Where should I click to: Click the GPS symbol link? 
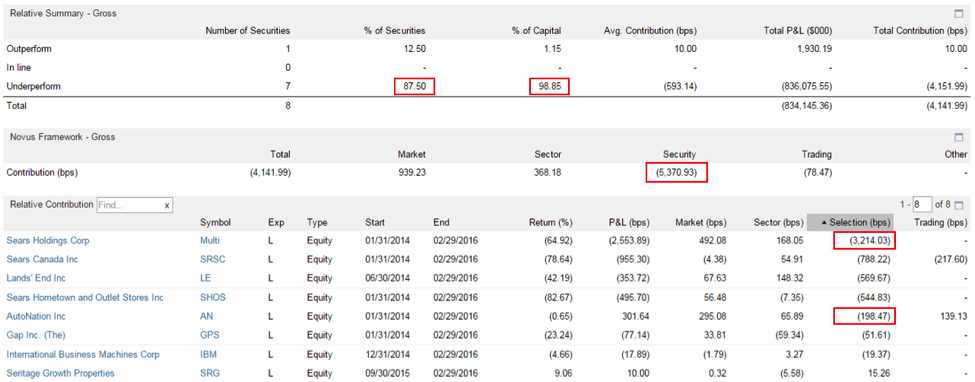point(209,335)
